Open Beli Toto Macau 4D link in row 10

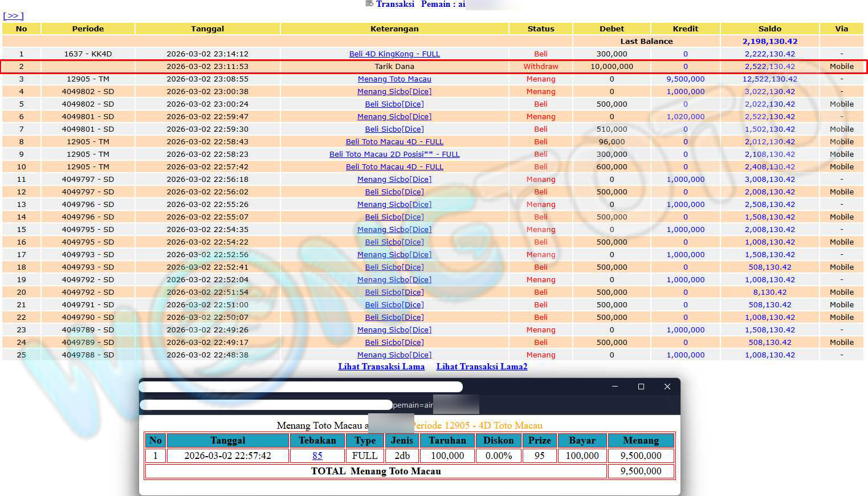point(394,167)
